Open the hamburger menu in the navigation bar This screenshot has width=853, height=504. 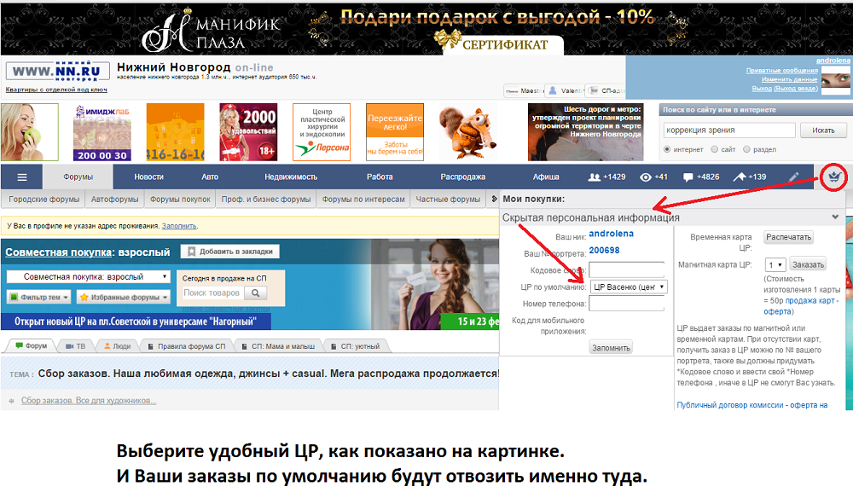point(22,177)
